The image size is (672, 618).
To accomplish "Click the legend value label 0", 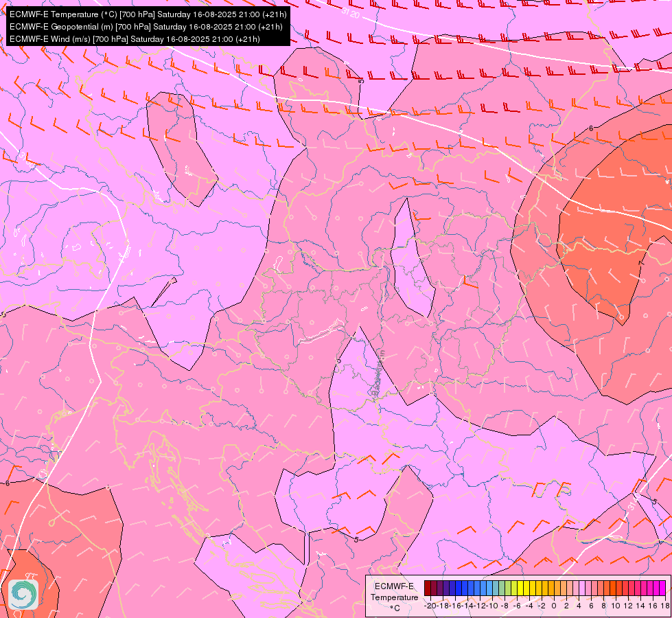I will [x=554, y=606].
